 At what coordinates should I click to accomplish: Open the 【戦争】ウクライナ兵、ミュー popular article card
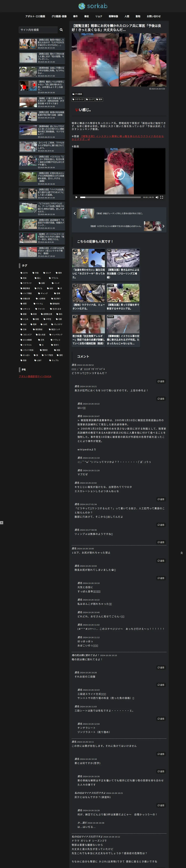(x=89, y=297)
